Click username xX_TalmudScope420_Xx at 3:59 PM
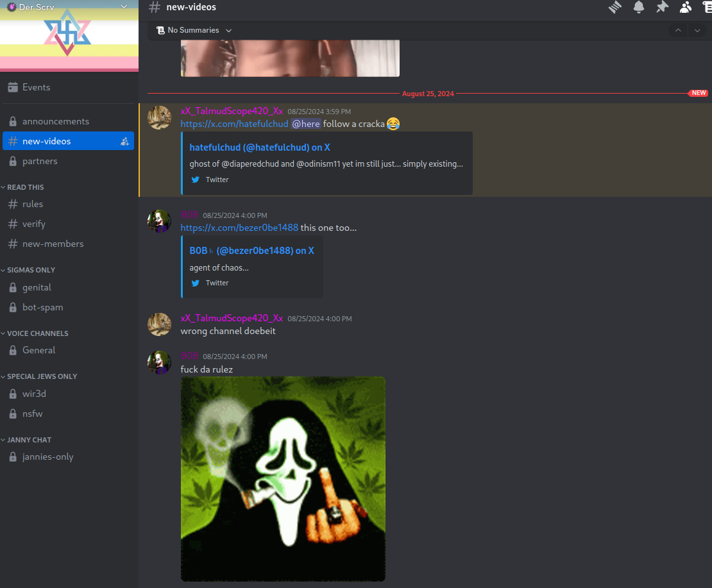Image resolution: width=712 pixels, height=588 pixels. [x=232, y=111]
